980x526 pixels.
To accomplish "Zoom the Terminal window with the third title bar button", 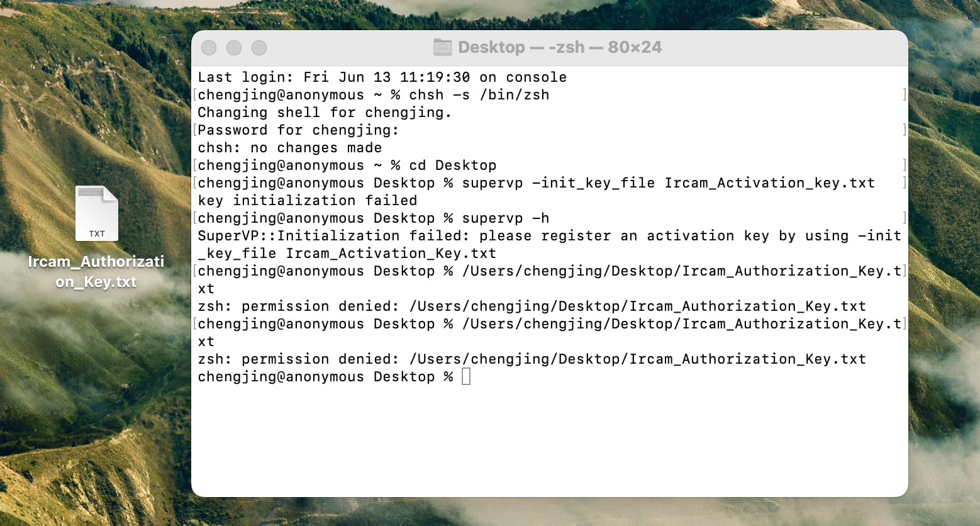I will [x=259, y=48].
